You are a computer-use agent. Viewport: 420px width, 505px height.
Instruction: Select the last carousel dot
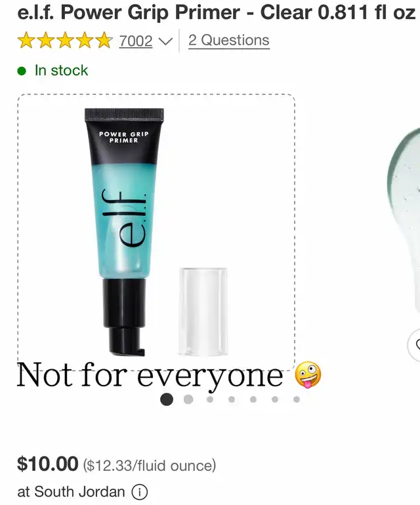pyautogui.click(x=297, y=399)
